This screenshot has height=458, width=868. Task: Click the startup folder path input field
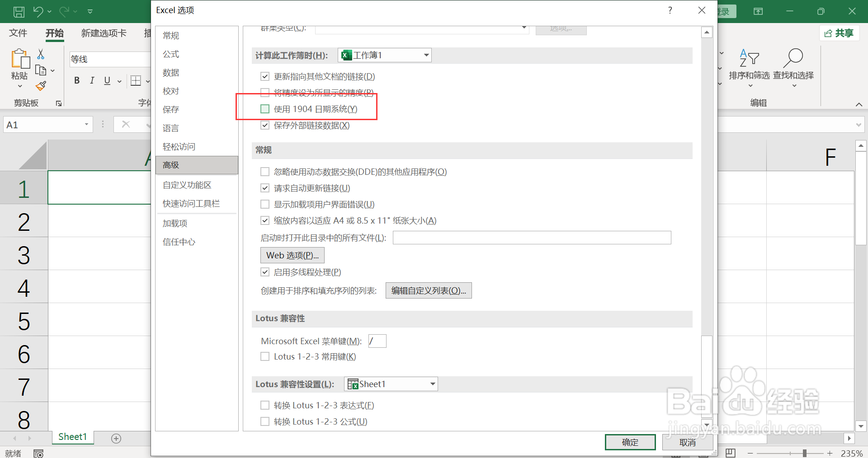point(532,238)
